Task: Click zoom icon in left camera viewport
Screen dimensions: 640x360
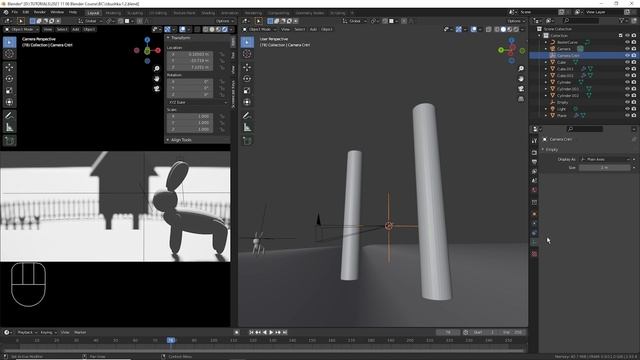Action: 157,69
